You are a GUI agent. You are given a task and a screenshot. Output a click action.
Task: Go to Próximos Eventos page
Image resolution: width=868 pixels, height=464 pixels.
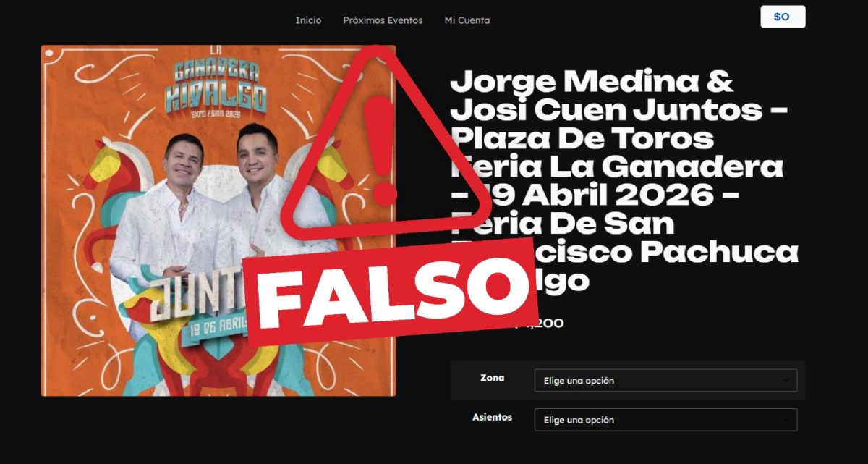pyautogui.click(x=383, y=20)
